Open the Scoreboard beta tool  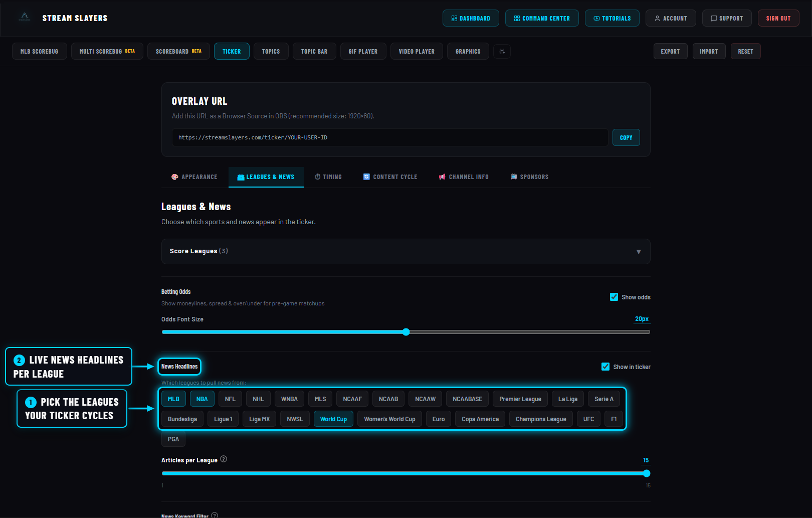(x=178, y=51)
